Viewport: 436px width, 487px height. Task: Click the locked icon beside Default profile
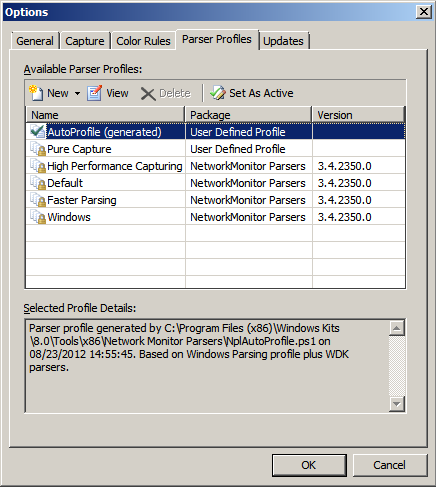(38, 183)
